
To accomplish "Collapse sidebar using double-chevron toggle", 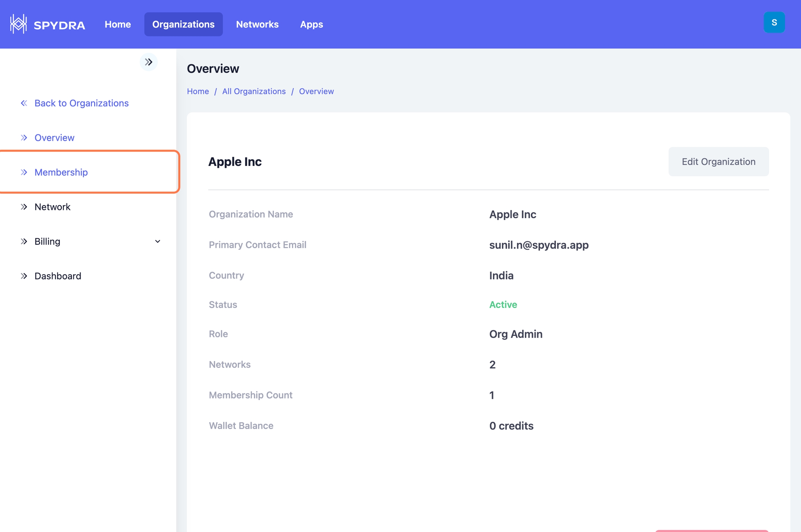I will pyautogui.click(x=148, y=62).
